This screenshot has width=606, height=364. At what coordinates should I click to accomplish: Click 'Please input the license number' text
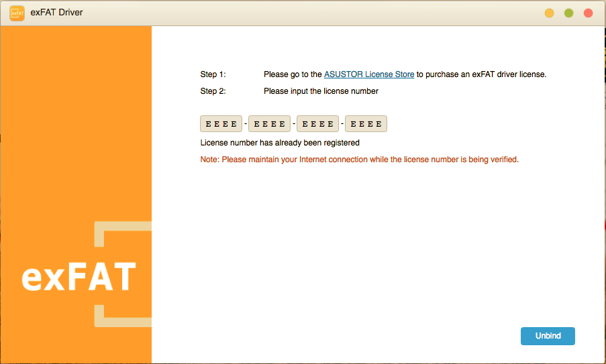tap(321, 91)
